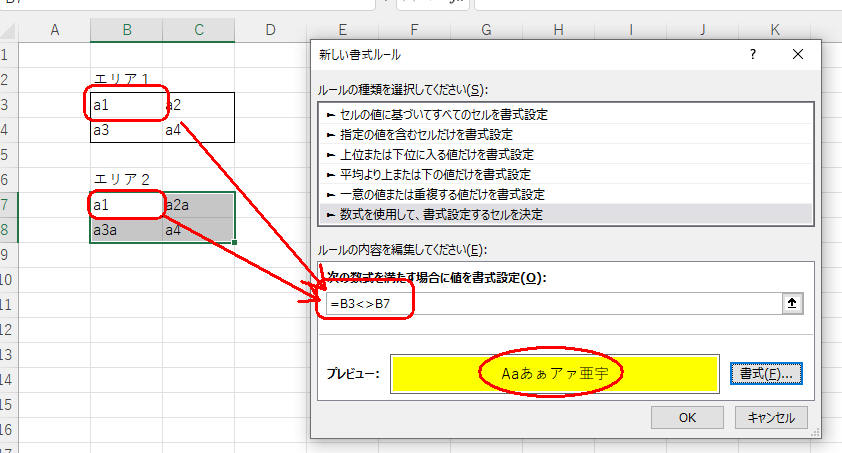Click column B header

[126, 31]
